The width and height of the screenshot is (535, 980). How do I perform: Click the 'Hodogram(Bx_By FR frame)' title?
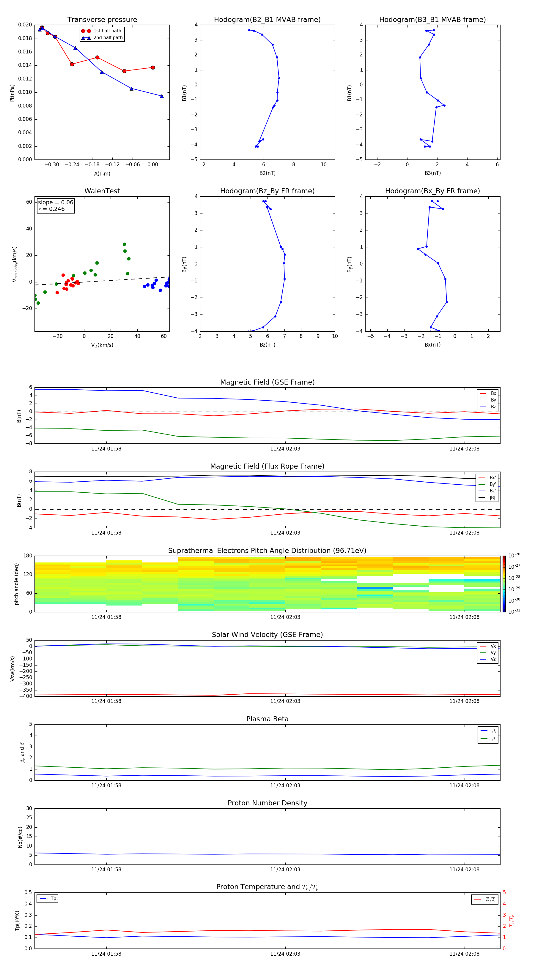(432, 191)
